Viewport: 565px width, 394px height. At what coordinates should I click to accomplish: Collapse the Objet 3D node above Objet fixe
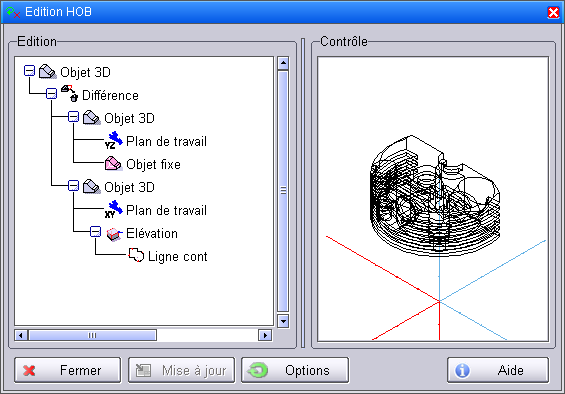click(74, 117)
